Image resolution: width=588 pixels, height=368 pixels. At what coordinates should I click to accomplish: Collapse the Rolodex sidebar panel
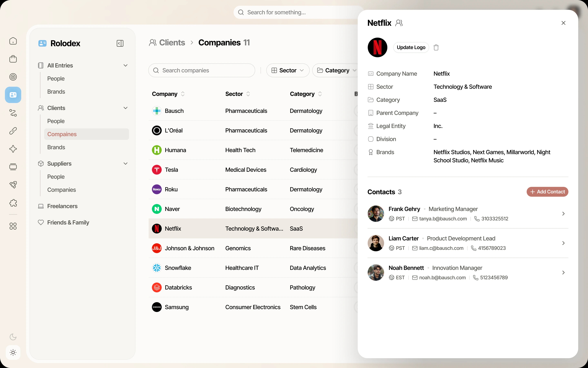(x=120, y=43)
